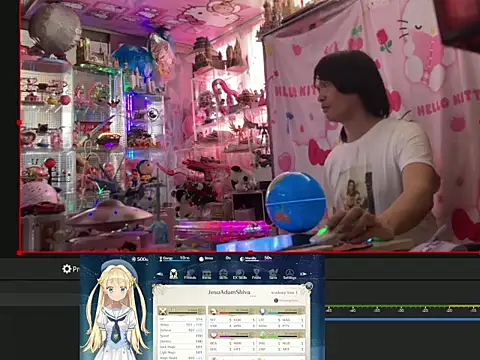Open the Skills tab in game menu
Screen dimensions: 480x360
coord(223,274)
